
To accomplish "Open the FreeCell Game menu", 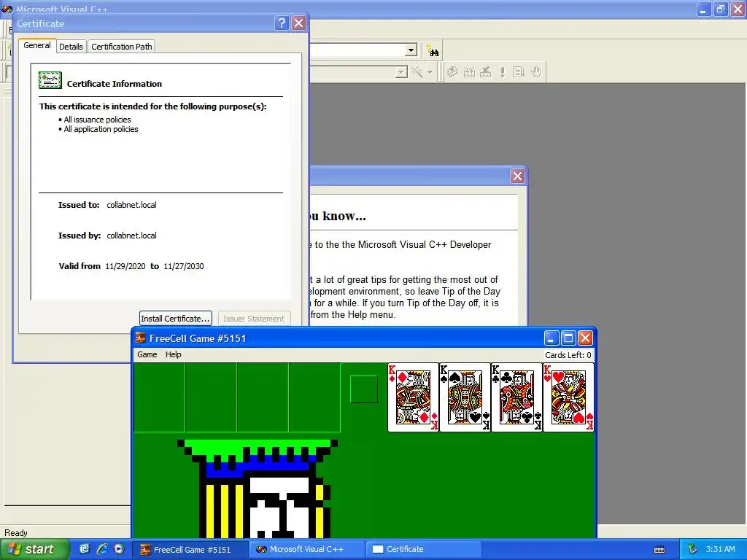I will pyautogui.click(x=147, y=354).
